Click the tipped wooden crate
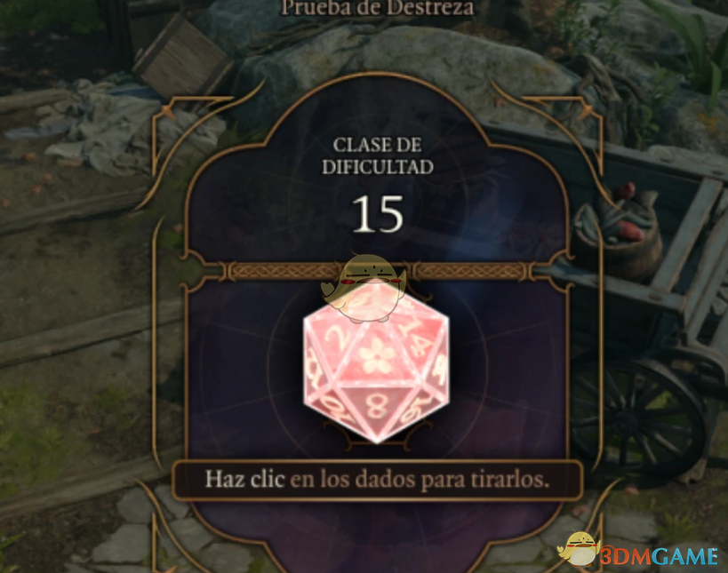Screen dimensions: 728x573 (182, 57)
